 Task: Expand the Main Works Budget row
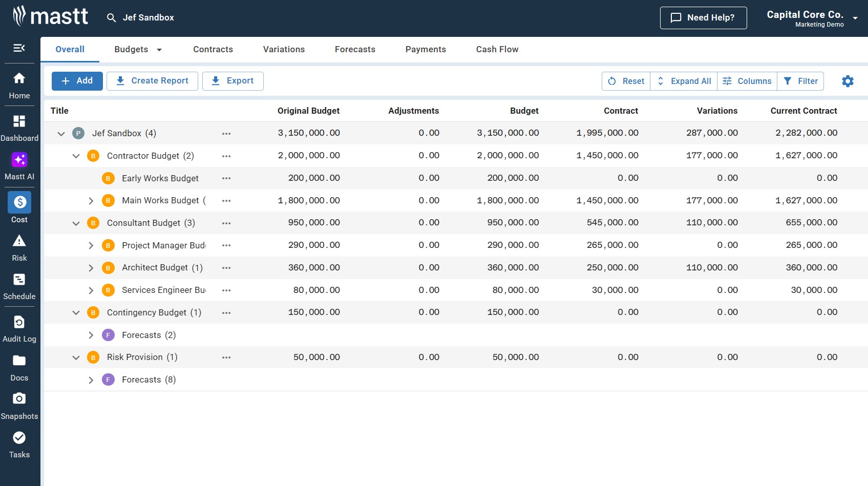(x=91, y=201)
